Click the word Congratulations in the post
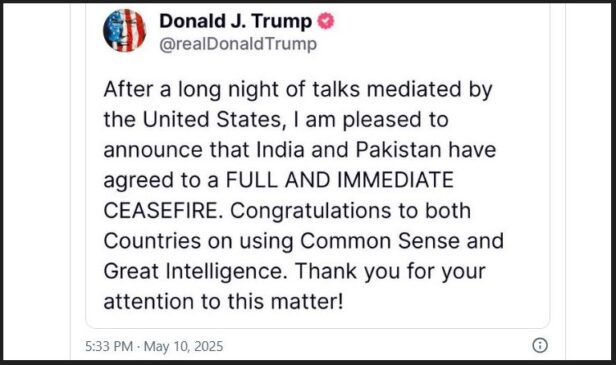This screenshot has width=616, height=365. coord(310,211)
